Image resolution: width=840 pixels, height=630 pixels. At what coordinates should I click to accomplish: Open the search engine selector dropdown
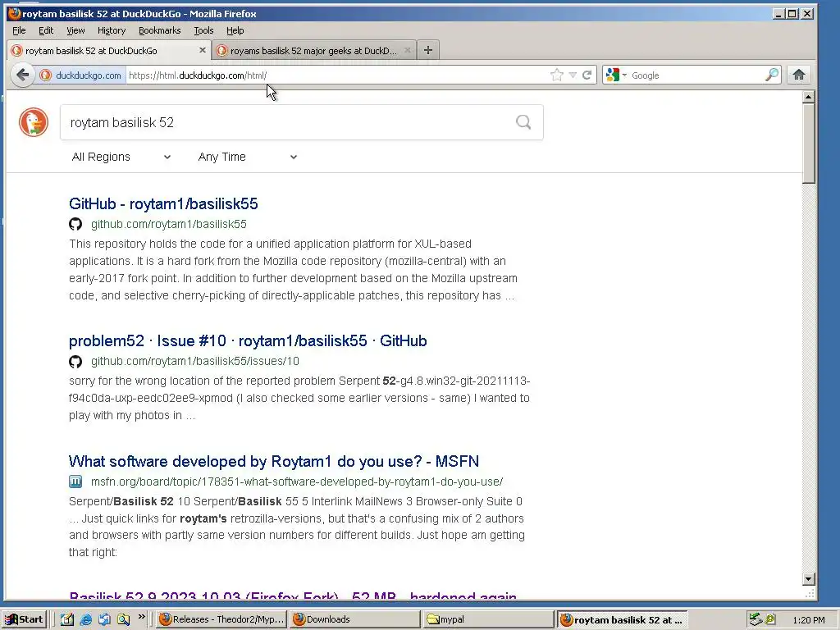click(x=616, y=75)
